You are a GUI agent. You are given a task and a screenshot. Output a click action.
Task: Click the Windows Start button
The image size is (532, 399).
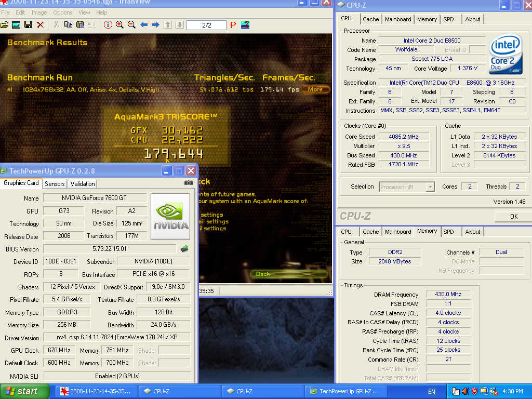coord(24,391)
